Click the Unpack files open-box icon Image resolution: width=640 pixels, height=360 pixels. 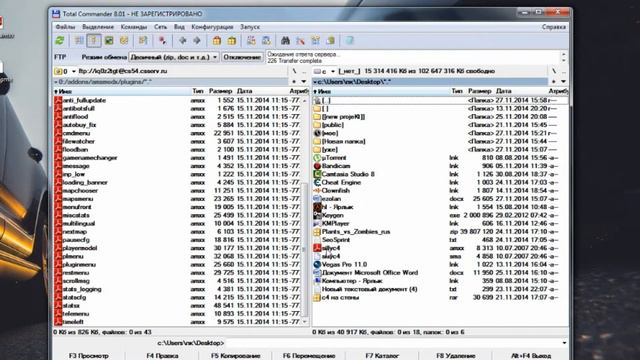(x=232, y=40)
